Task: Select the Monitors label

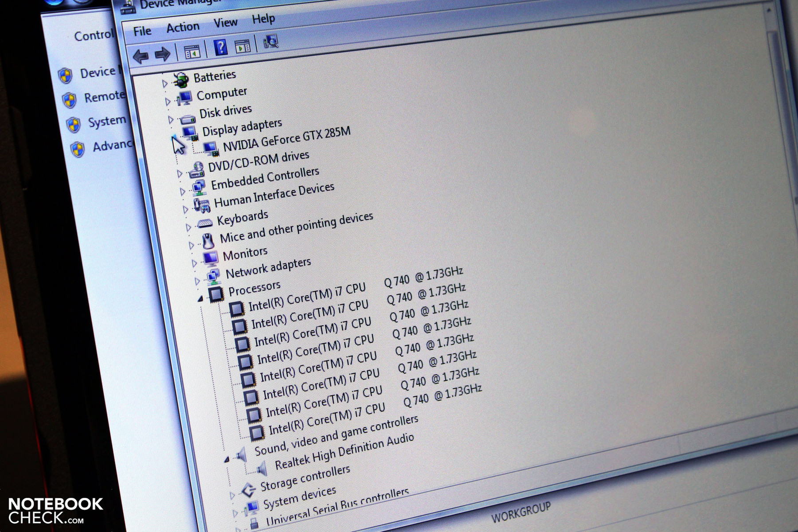Action: click(245, 254)
